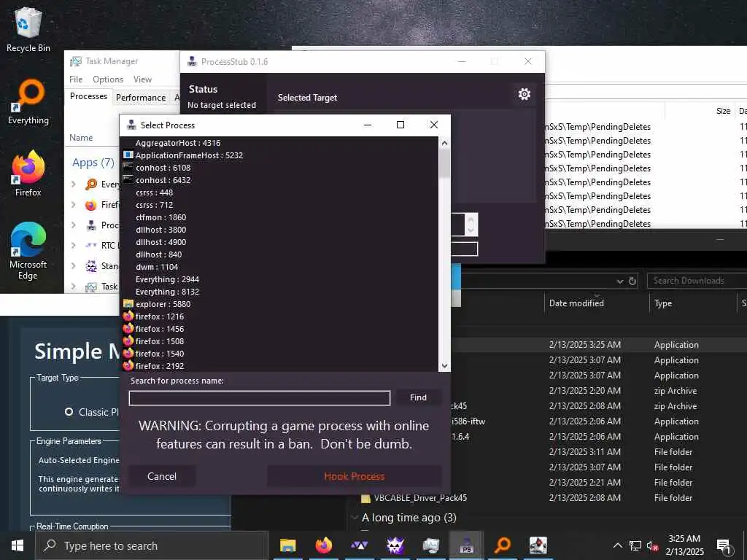Open Explorer address bar history dropdown
The height and width of the screenshot is (560, 747).
click(619, 281)
